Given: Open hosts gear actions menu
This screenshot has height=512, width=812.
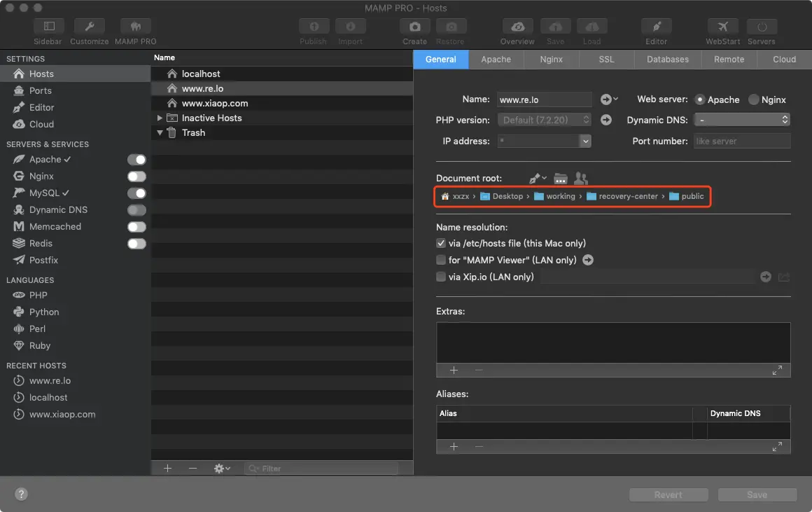Looking at the screenshot, I should [x=222, y=469].
